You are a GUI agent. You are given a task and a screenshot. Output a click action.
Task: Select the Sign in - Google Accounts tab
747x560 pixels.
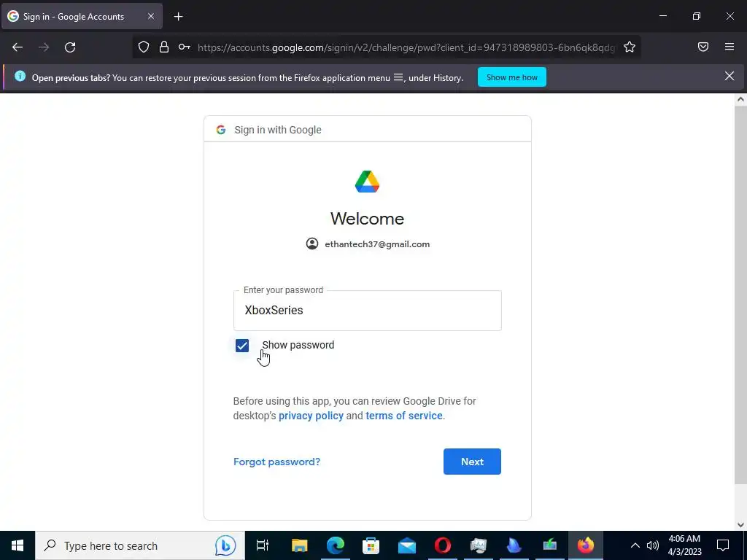tap(82, 16)
